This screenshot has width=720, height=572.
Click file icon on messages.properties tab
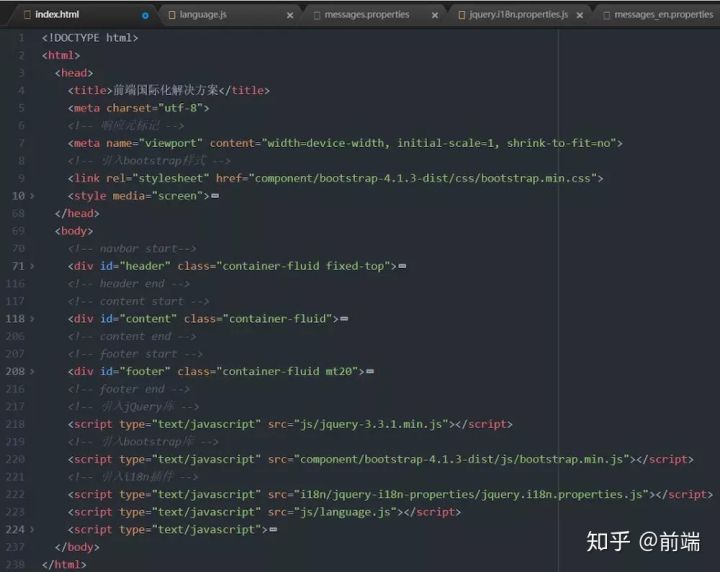[x=317, y=15]
